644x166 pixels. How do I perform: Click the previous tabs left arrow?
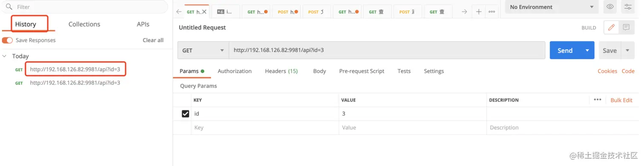pos(179,12)
